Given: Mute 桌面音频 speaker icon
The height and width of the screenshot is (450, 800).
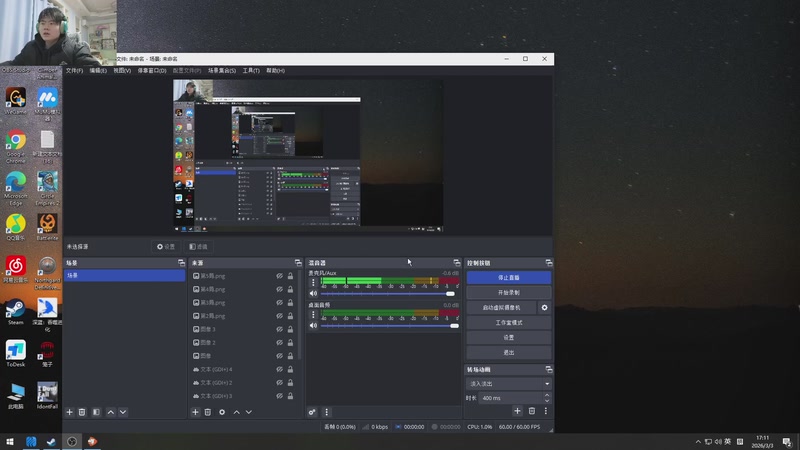Looking at the screenshot, I should click(x=313, y=326).
